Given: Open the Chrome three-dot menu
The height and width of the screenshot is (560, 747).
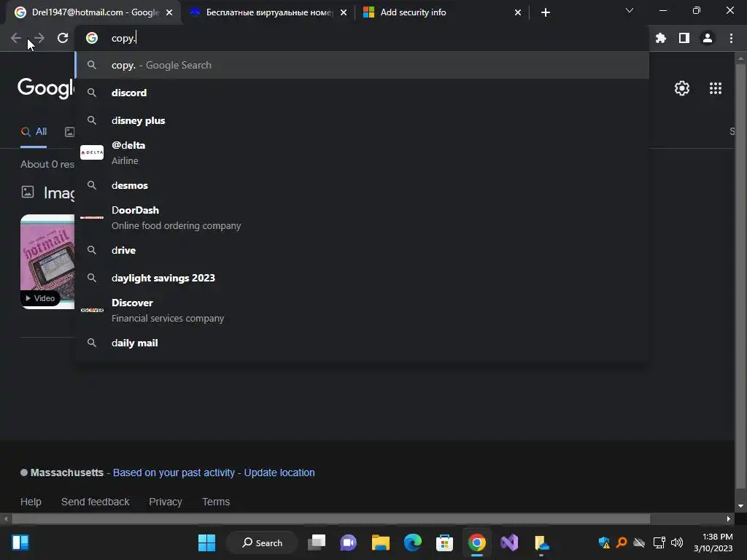Looking at the screenshot, I should (731, 38).
